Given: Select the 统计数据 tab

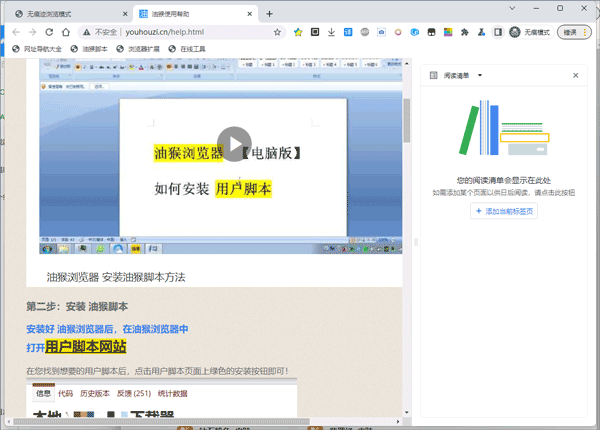Looking at the screenshot, I should (173, 394).
